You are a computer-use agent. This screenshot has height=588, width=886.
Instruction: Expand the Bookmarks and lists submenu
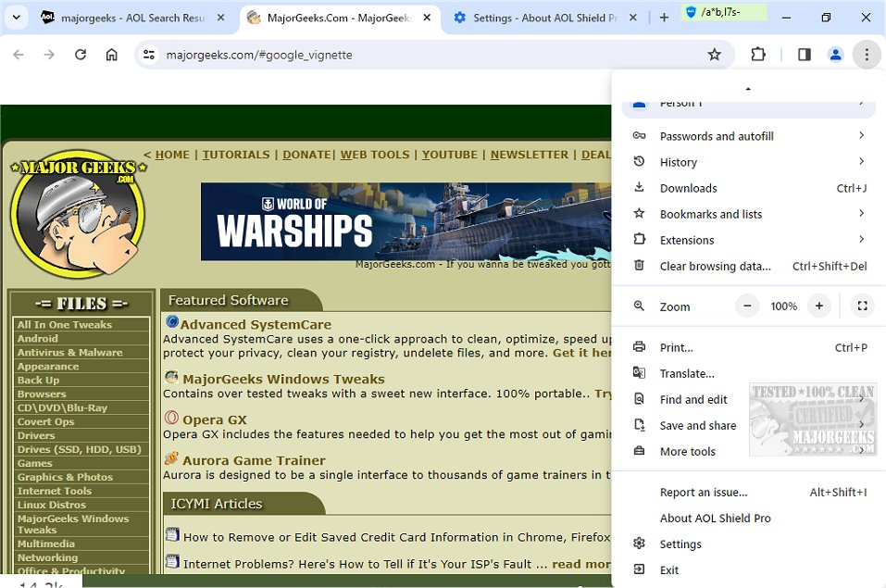click(711, 214)
